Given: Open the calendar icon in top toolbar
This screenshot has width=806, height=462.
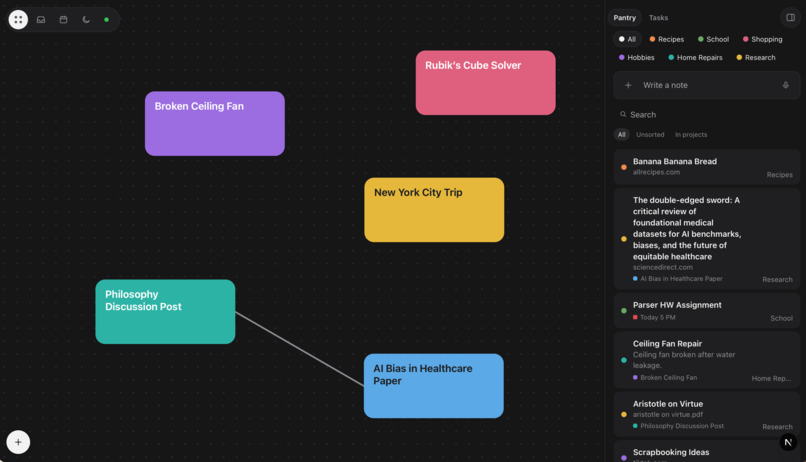Looking at the screenshot, I should (x=63, y=20).
